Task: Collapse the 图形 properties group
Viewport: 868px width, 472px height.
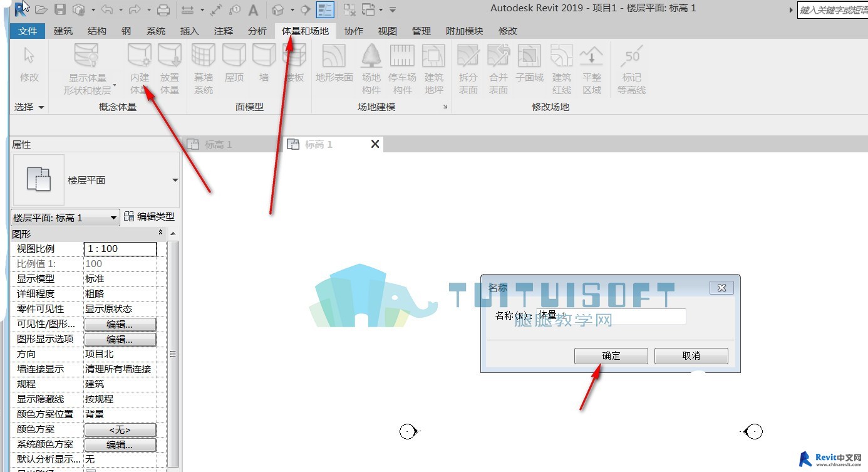Action: coord(160,233)
